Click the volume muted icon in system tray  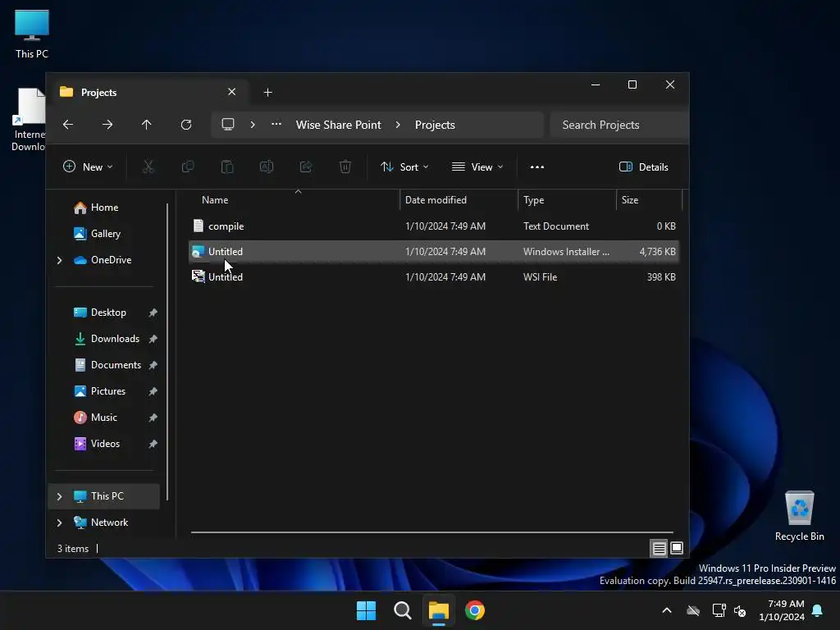[741, 610]
